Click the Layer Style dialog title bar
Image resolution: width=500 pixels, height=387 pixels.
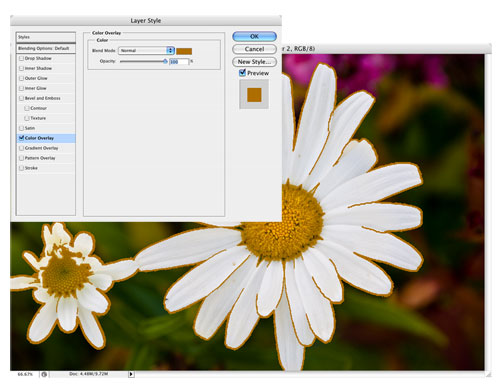click(x=146, y=21)
